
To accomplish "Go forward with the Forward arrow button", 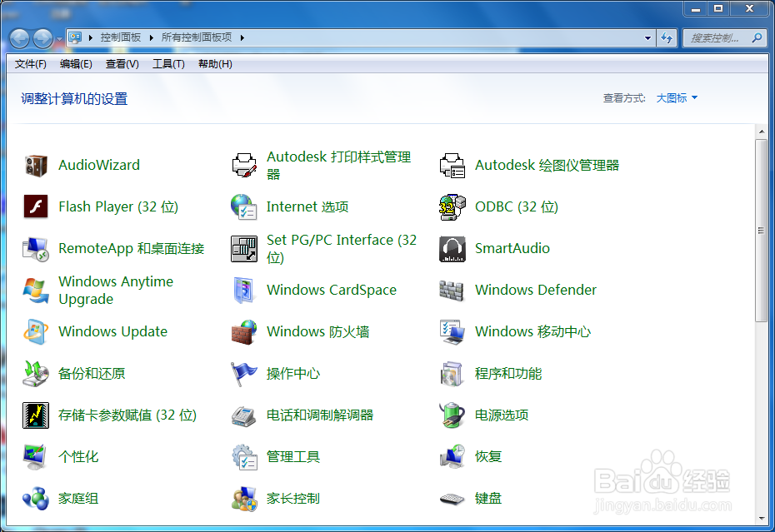I will coord(43,38).
